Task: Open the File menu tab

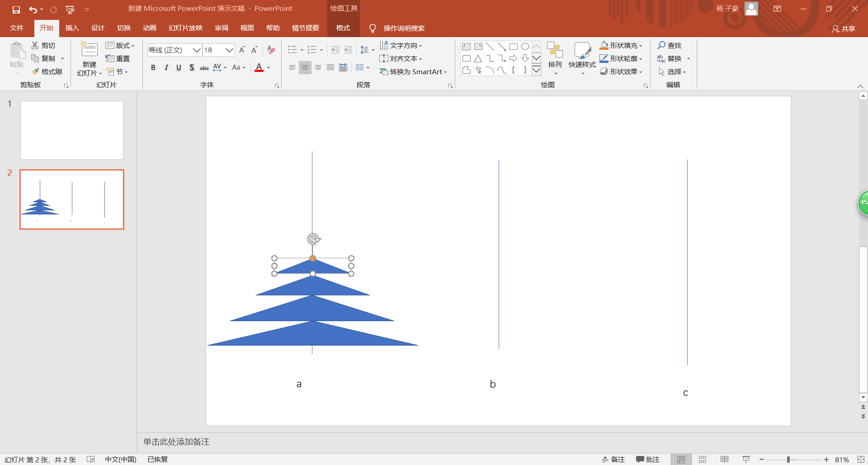Action: point(17,28)
